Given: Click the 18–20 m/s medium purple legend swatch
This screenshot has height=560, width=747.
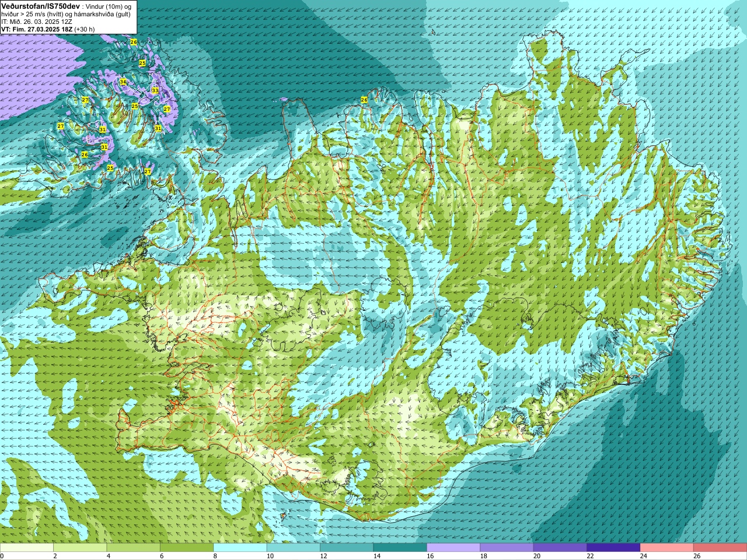Looking at the screenshot, I should [x=507, y=547].
